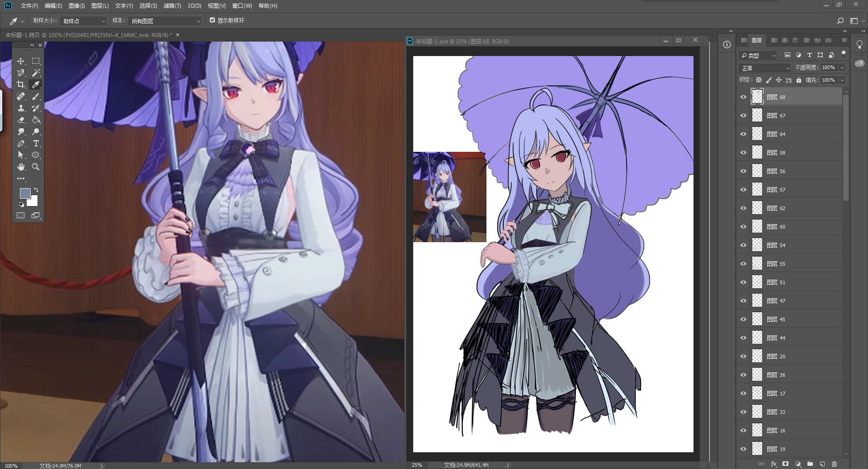The height and width of the screenshot is (469, 868).
Task: Select the Brush tool
Action: [36, 96]
